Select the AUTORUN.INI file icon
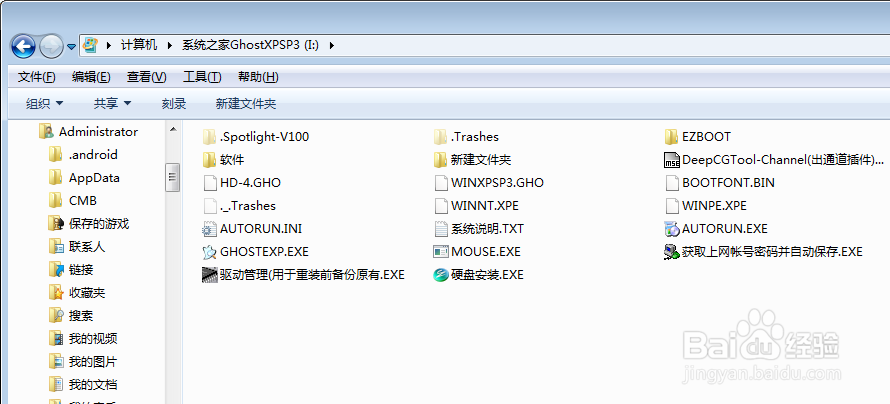The image size is (890, 404). coord(210,229)
